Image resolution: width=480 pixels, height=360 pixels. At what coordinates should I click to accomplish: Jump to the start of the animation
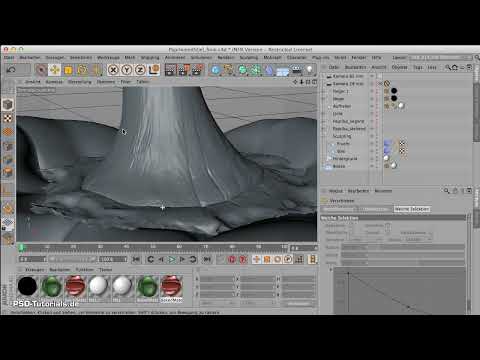point(136,259)
